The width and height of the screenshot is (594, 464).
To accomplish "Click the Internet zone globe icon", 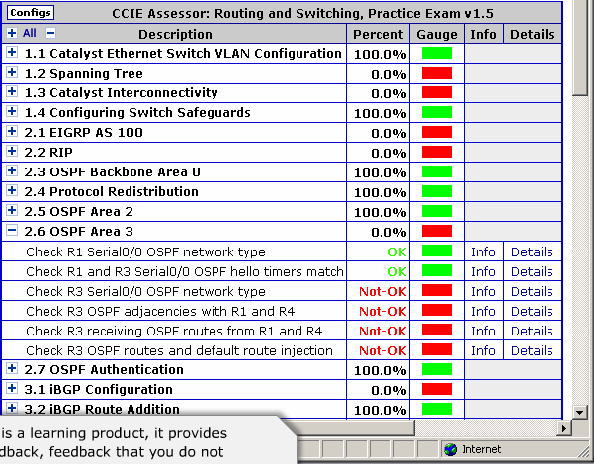I will 451,450.
